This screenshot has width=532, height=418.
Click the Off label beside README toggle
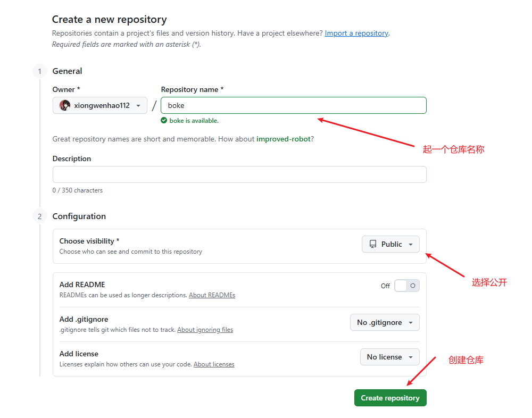[x=385, y=286]
